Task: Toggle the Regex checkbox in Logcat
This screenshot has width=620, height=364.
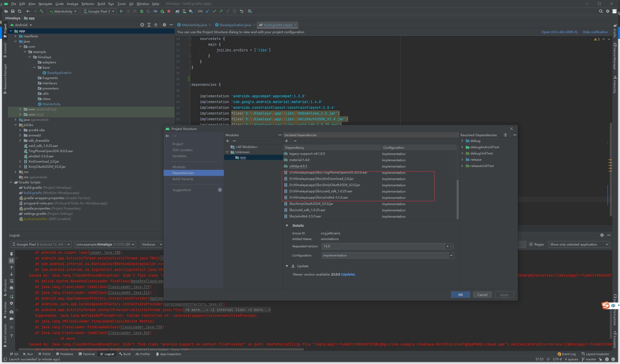Action: tap(531, 244)
